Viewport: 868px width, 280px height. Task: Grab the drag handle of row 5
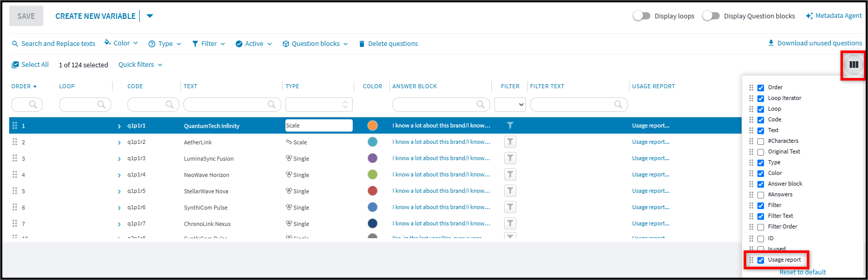point(15,191)
